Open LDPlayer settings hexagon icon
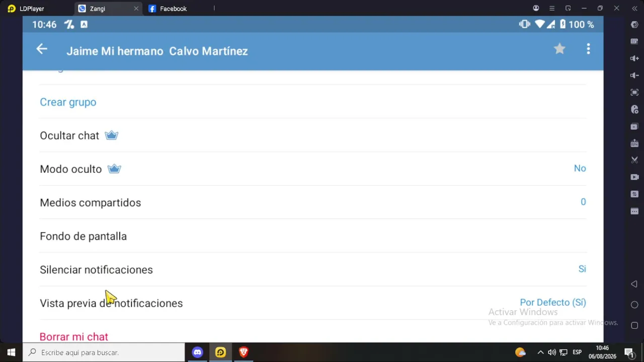Image resolution: width=644 pixels, height=362 pixels. tap(634, 25)
